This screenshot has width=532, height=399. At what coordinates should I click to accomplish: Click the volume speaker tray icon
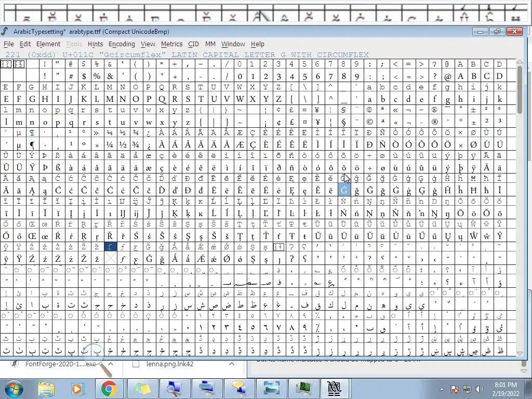point(480,389)
